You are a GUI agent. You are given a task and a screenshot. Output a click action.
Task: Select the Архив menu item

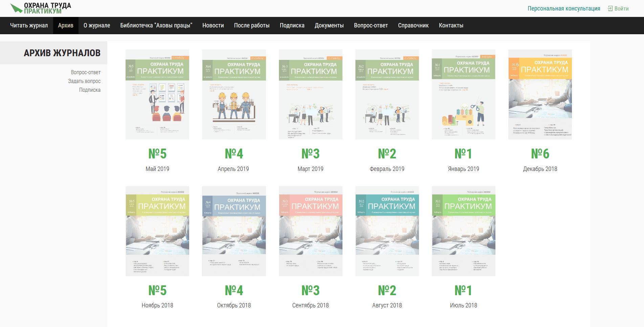(66, 25)
